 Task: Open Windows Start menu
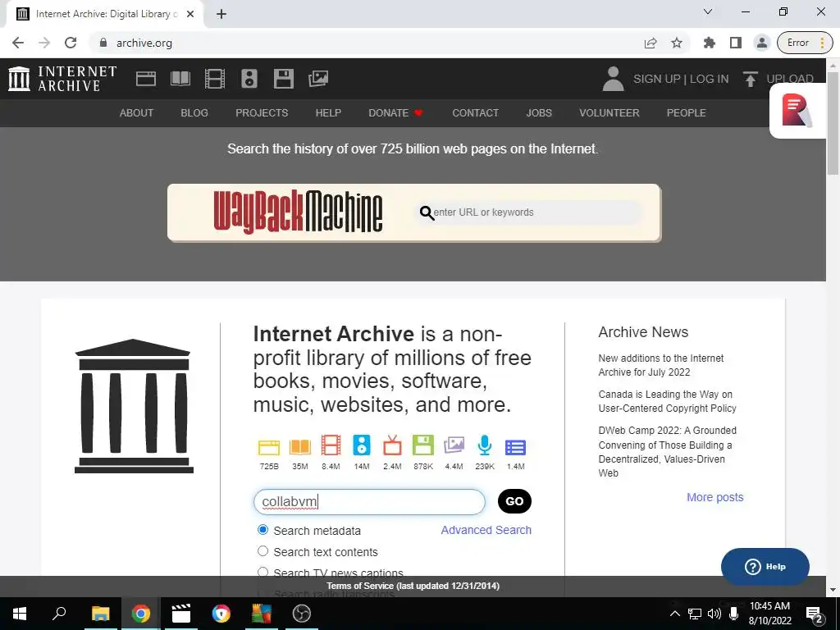[20, 614]
